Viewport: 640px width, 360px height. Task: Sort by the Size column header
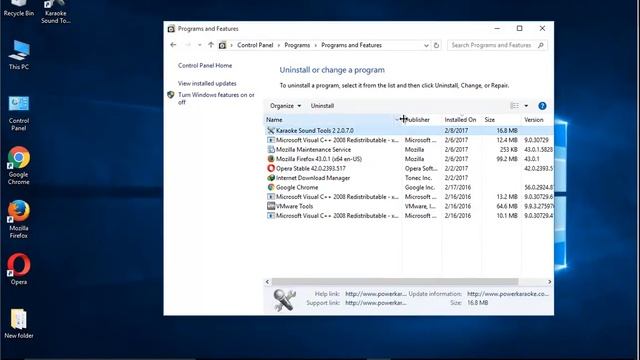pos(501,120)
